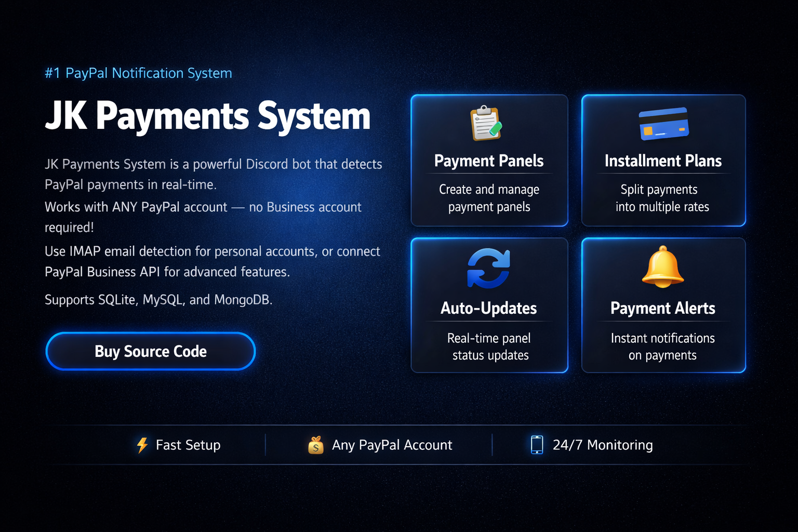
Task: Select the Payment Panels card heading
Action: [489, 161]
